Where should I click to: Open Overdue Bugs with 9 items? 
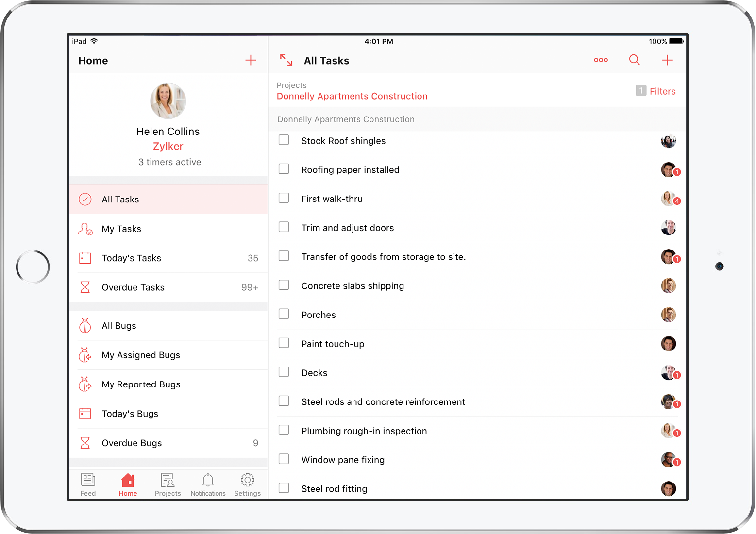pyautogui.click(x=168, y=443)
